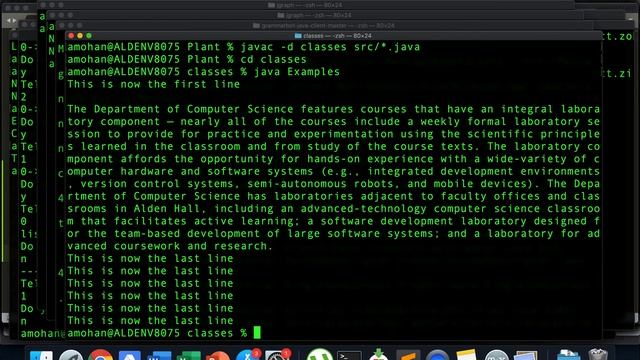Minimize the classes terminal with yellow button
Screen dimensions: 640x360
(x=80, y=36)
